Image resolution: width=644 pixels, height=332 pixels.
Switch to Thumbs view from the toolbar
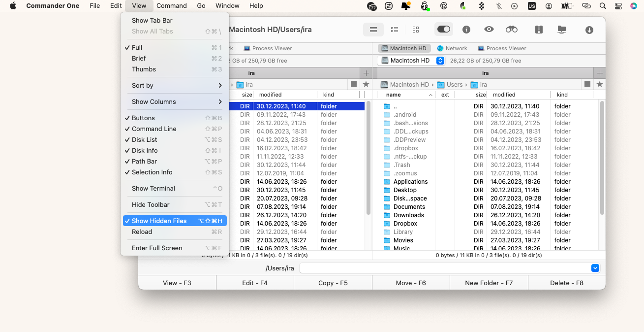point(415,30)
